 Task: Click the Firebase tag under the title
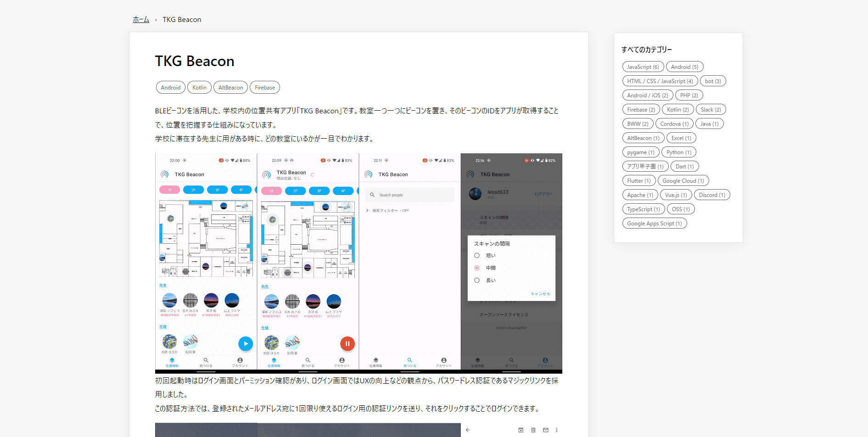(265, 87)
